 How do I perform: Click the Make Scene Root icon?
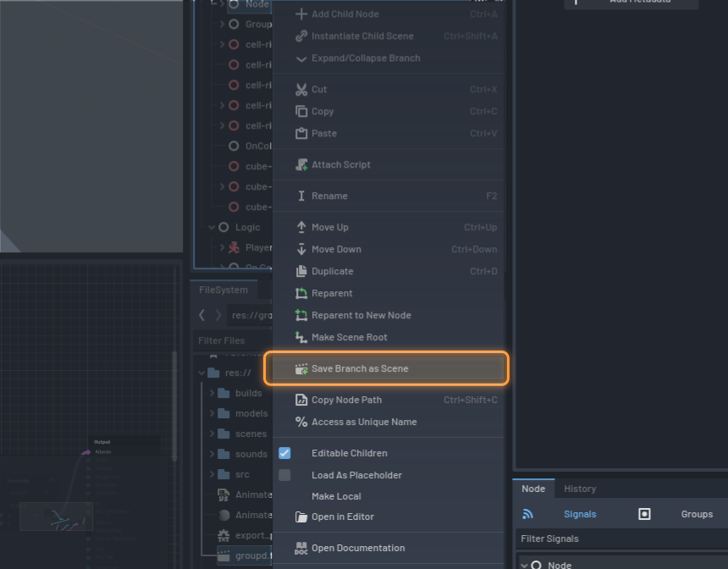[x=301, y=337]
